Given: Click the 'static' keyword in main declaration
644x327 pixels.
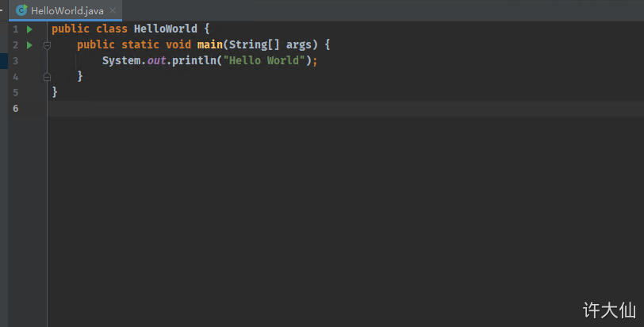Looking at the screenshot, I should [x=140, y=44].
